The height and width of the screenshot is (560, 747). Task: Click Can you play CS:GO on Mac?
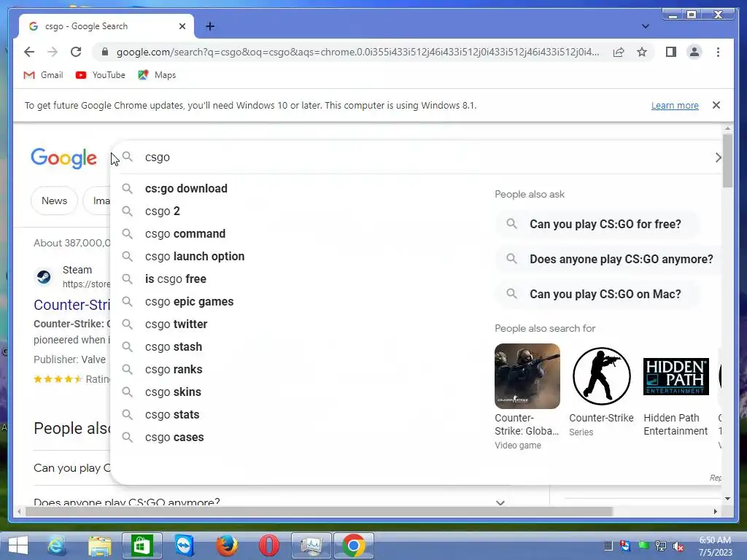(x=597, y=295)
